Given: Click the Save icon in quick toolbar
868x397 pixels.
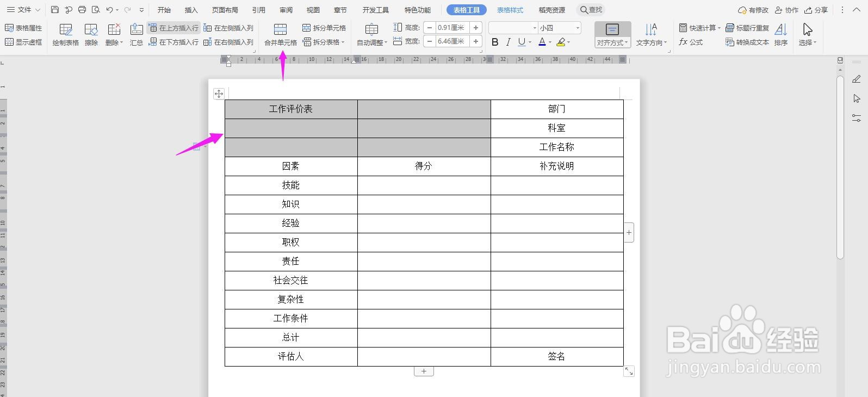Looking at the screenshot, I should pos(55,10).
